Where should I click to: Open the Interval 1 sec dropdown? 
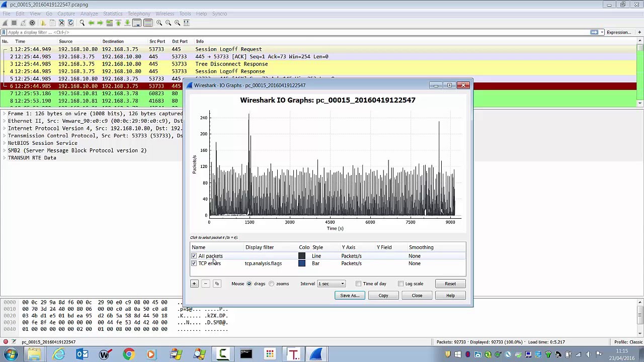pos(331,284)
